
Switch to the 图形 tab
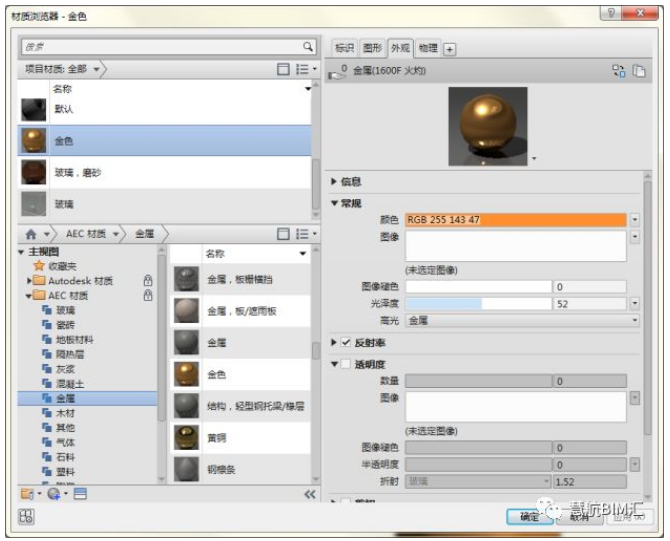tap(372, 48)
